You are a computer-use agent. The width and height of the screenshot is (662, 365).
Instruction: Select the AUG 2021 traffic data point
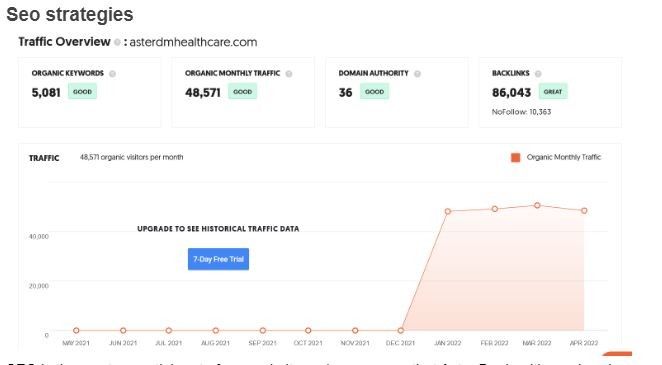pyautogui.click(x=216, y=330)
